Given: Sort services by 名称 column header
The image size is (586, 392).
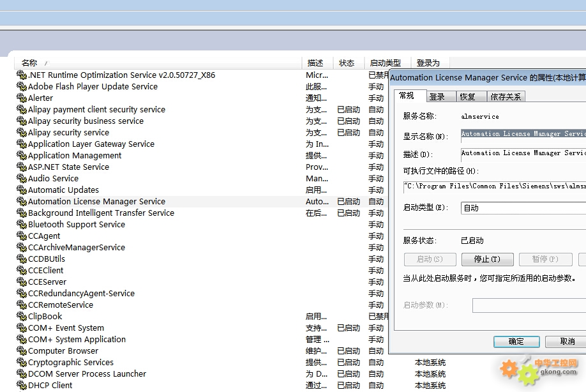Looking at the screenshot, I should [x=158, y=63].
